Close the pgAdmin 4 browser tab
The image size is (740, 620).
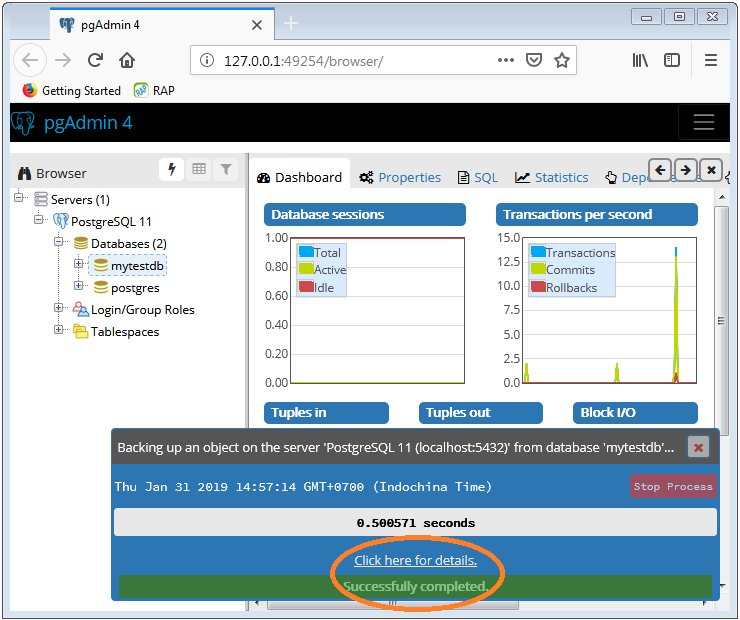[257, 25]
